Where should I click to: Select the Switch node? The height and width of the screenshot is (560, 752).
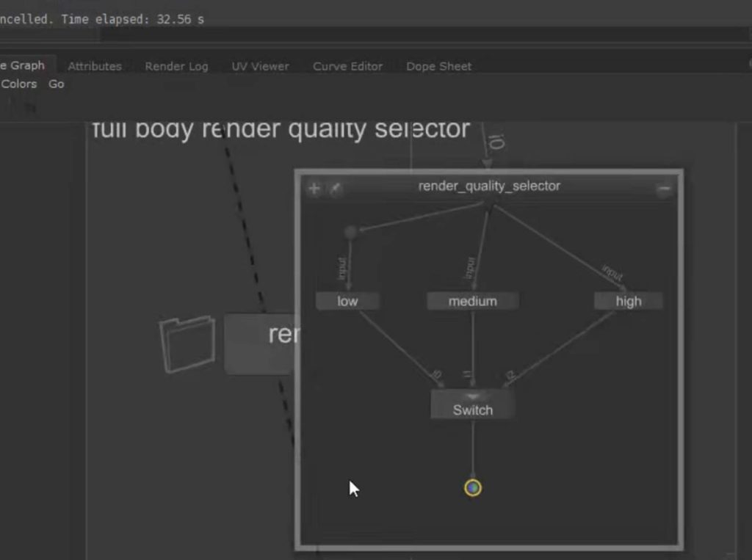pyautogui.click(x=473, y=410)
